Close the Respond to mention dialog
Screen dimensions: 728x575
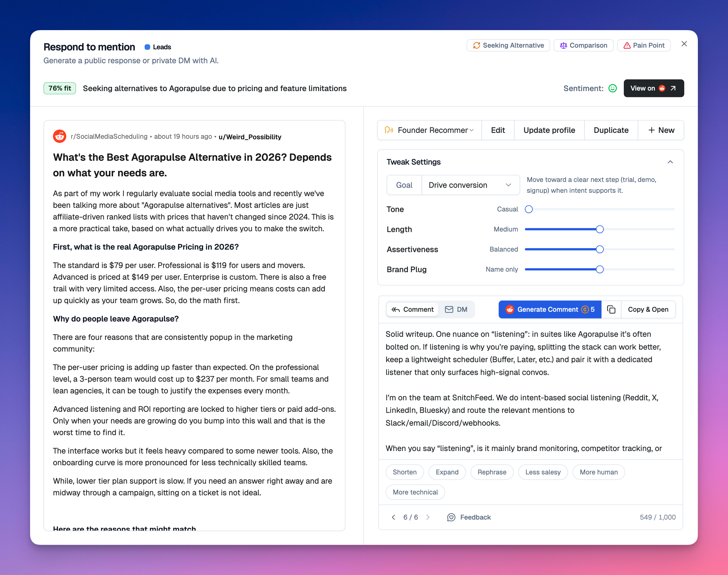tap(684, 44)
